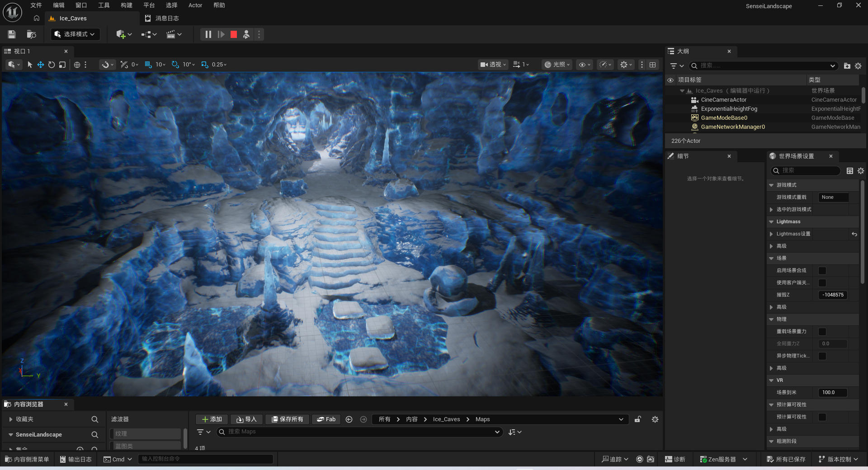Expand the Lightmass设置 section
Screen dimensions: 868x470
point(771,234)
